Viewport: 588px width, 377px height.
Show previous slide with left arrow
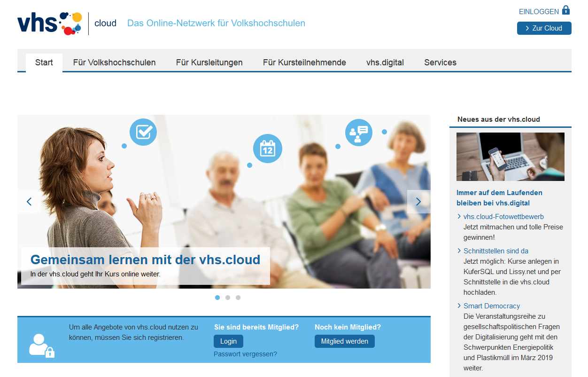(29, 202)
